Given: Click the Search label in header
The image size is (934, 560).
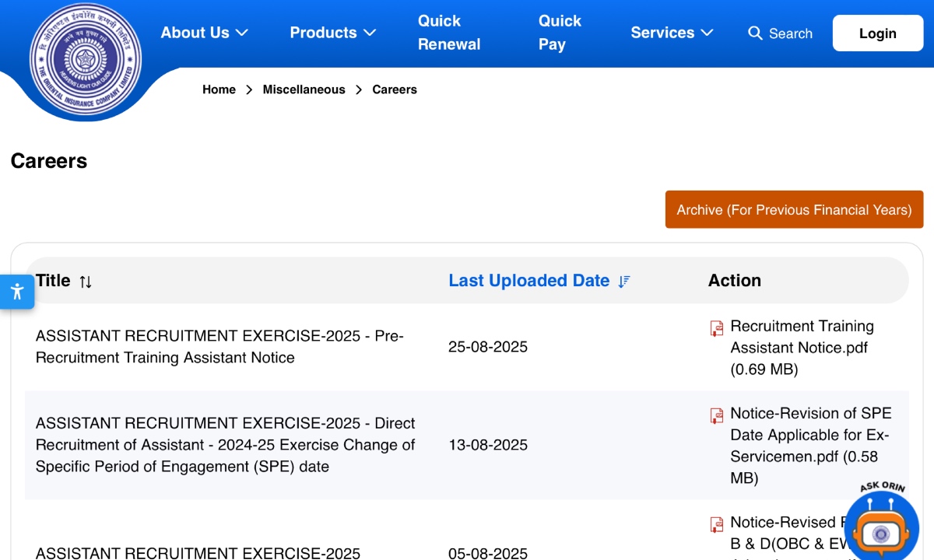Looking at the screenshot, I should [x=791, y=33].
